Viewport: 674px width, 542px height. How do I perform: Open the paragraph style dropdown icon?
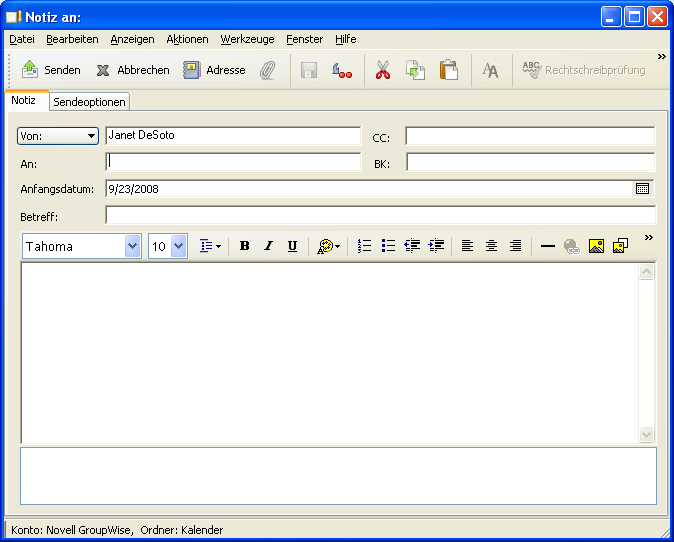[211, 246]
